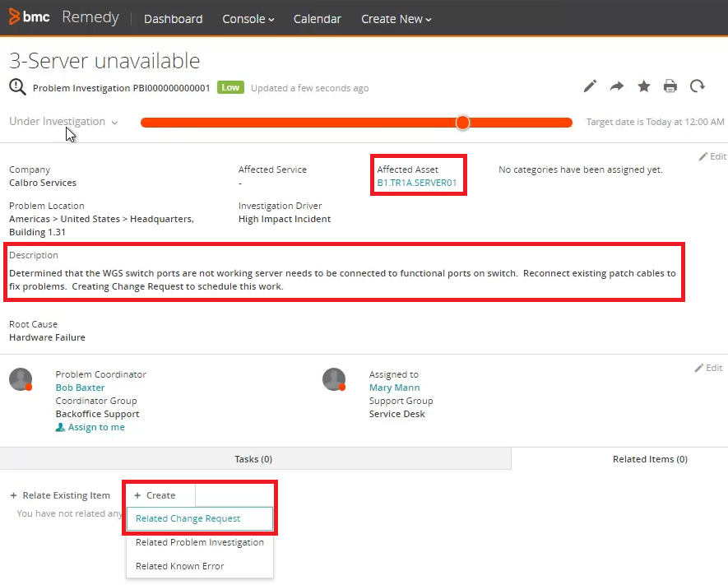Click the BMC Remedy logo
The image size is (728, 585).
64,17
